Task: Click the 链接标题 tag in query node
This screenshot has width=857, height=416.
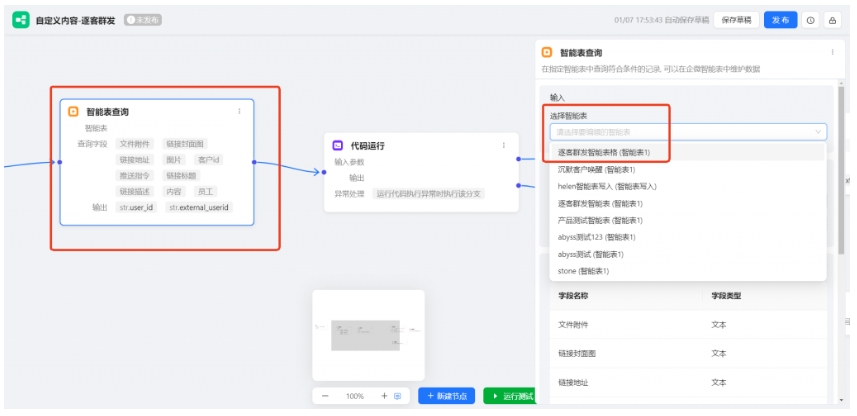Action: click(x=181, y=176)
